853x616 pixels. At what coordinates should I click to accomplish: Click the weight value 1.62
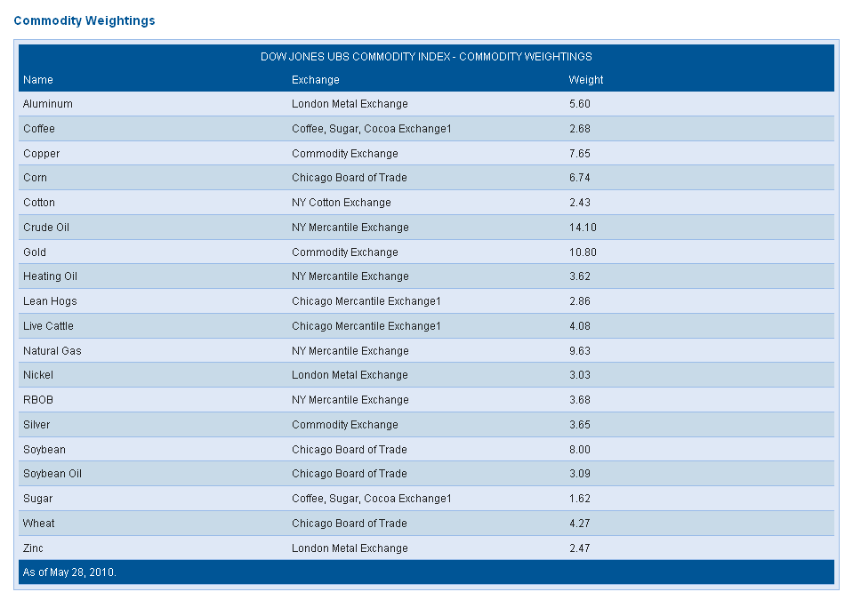580,499
